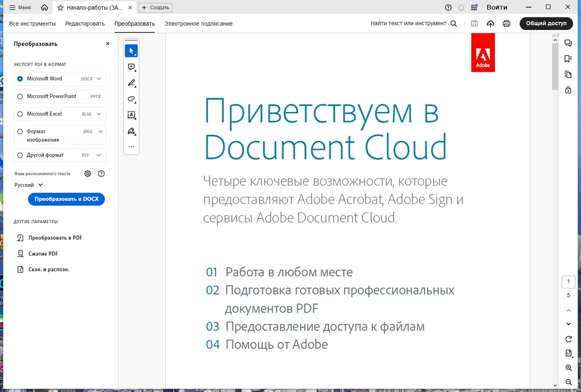Go to previous page with the up chevron

point(568,310)
